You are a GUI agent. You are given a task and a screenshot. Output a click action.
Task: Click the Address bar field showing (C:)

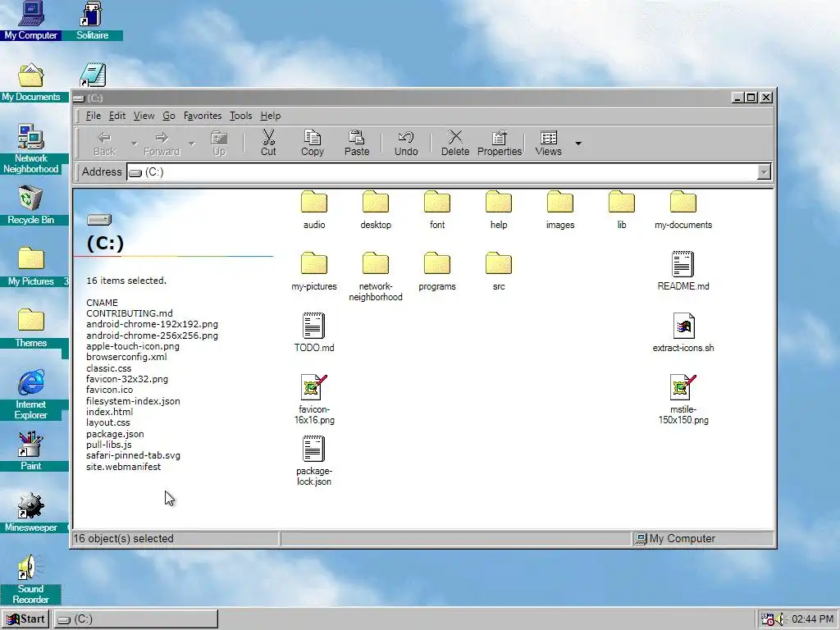point(442,172)
